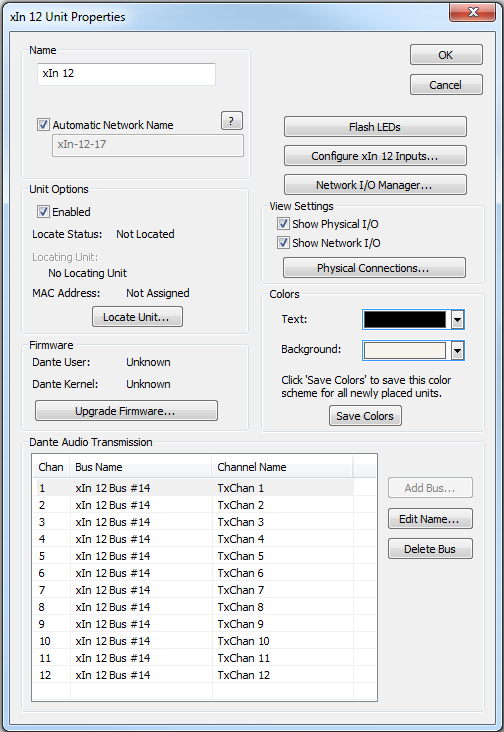Screen dimensions: 504x732
Task: Click the Flash LEDs button
Action: pos(375,127)
